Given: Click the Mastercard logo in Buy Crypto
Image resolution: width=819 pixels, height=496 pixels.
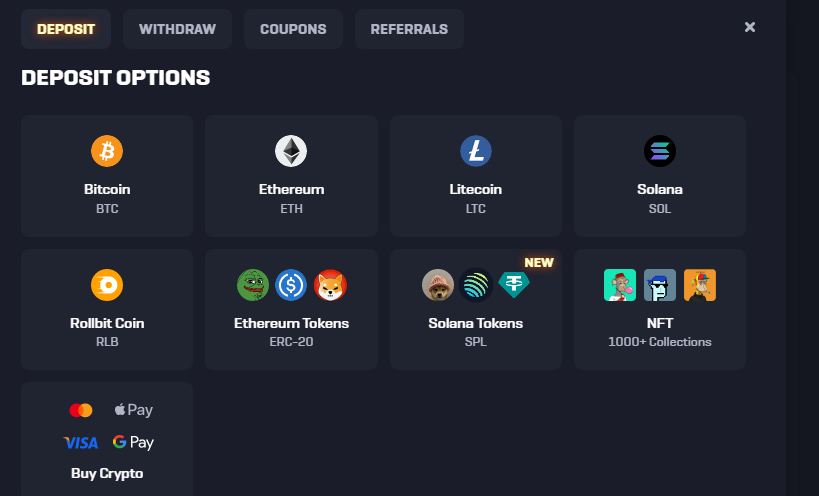Looking at the screenshot, I should tap(81, 410).
